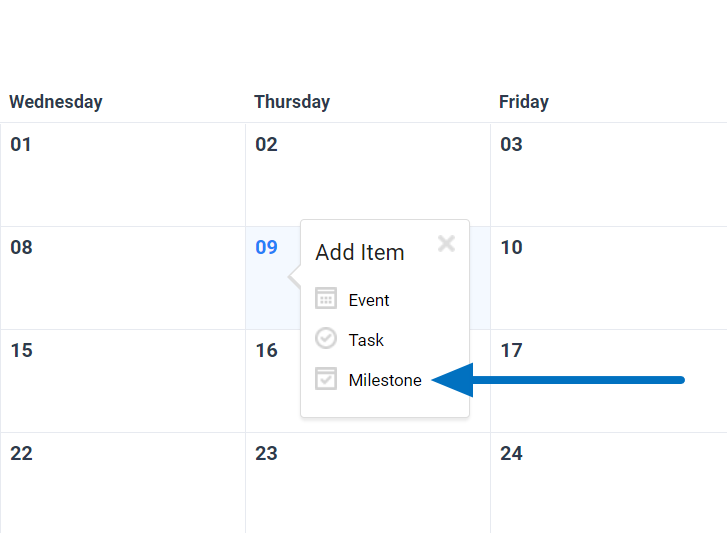The height and width of the screenshot is (533, 727).
Task: Click the highlighted date 09
Action: pos(266,247)
